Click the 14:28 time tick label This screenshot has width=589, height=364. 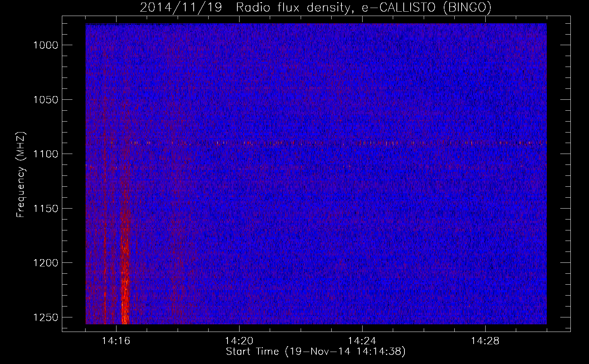click(485, 341)
